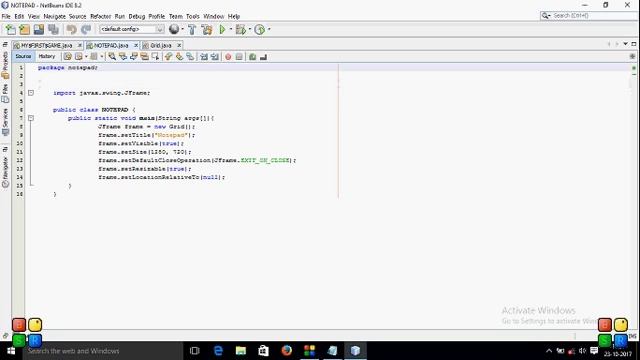The width and height of the screenshot is (640, 360).
Task: Click the Clean and Build Project icon
Action: (x=207, y=29)
